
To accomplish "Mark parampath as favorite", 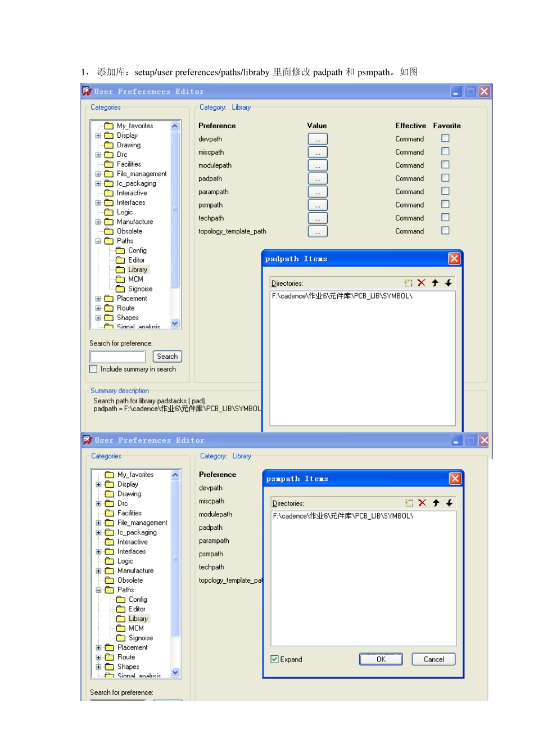I will click(x=445, y=191).
